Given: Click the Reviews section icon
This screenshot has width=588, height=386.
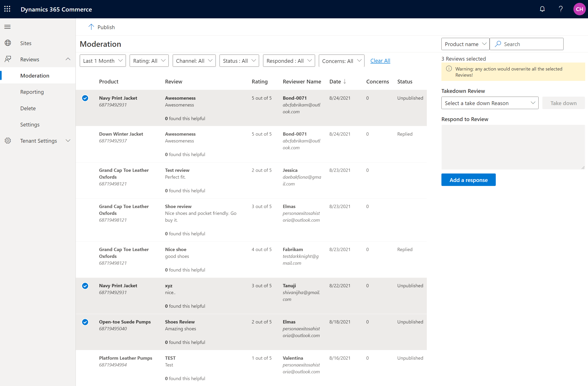Looking at the screenshot, I should (x=8, y=59).
